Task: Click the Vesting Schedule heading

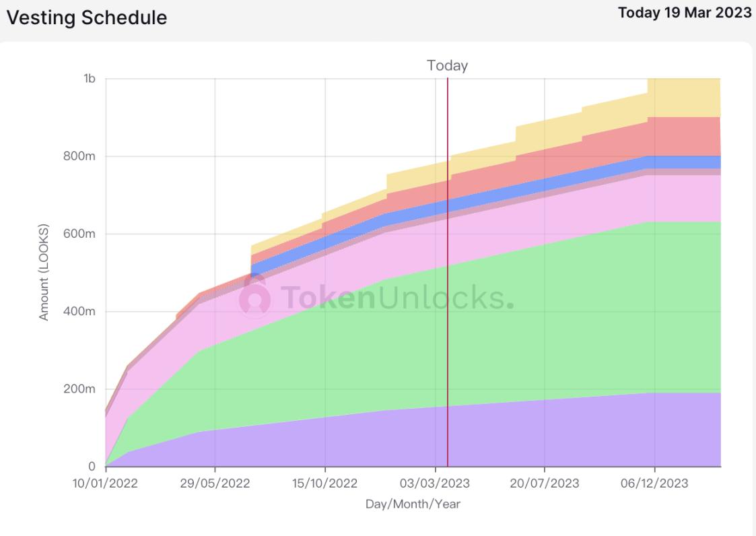Action: (x=87, y=18)
